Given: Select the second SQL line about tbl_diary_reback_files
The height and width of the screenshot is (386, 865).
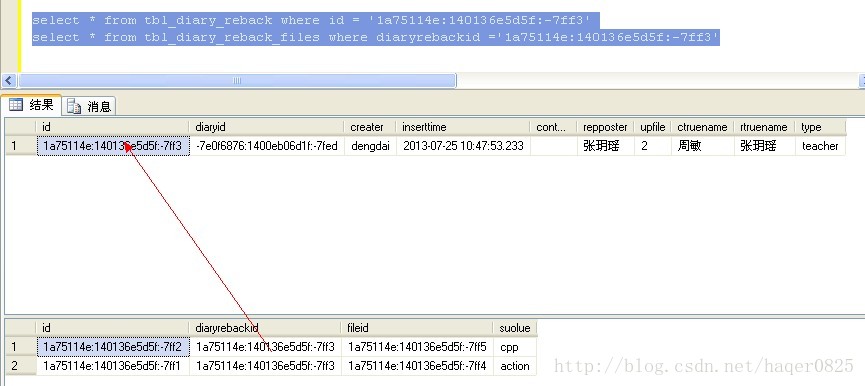Looking at the screenshot, I should coord(376,37).
